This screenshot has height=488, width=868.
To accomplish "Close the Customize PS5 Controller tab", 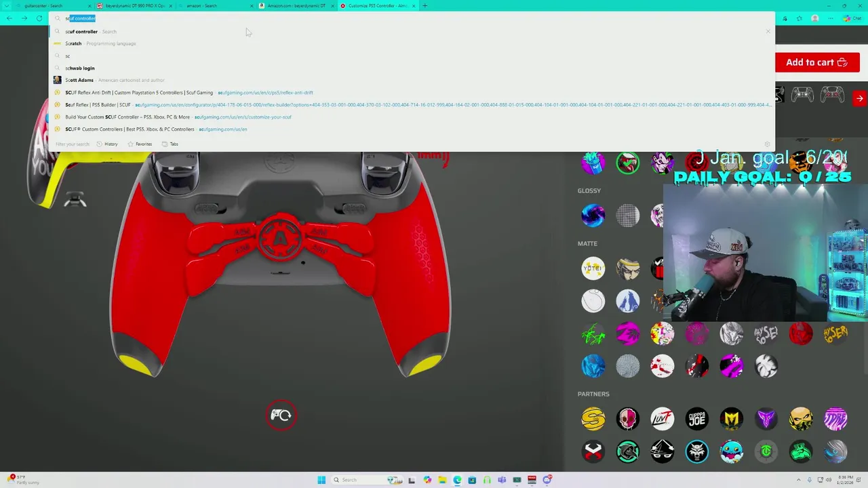I will 414,5.
